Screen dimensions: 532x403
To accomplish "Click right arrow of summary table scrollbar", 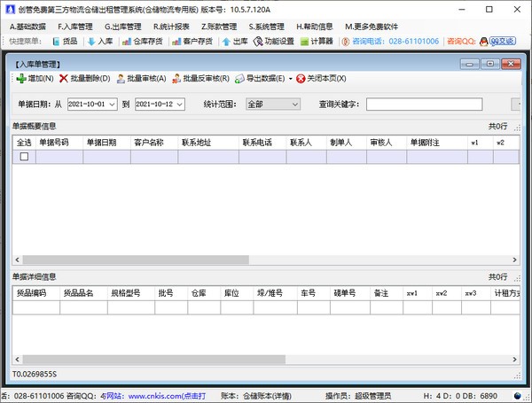I will coord(514,260).
